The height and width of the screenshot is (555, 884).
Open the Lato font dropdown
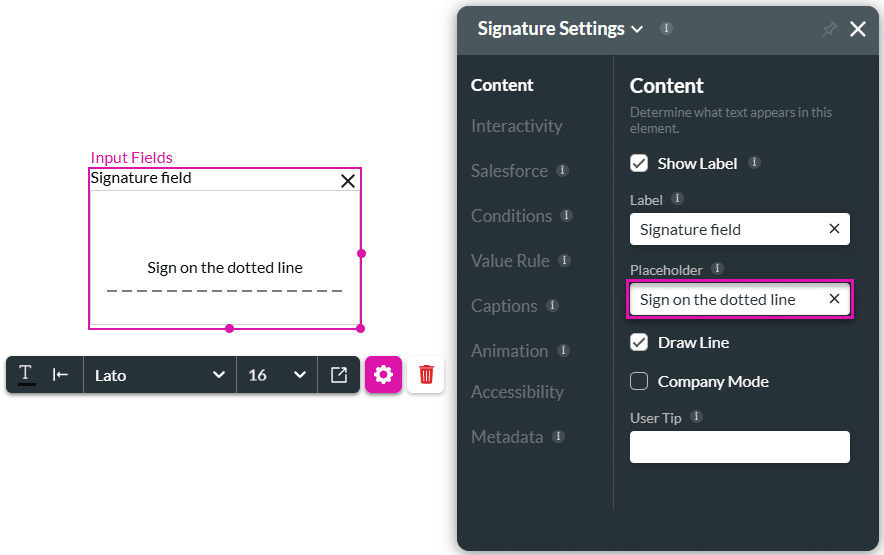(x=160, y=375)
